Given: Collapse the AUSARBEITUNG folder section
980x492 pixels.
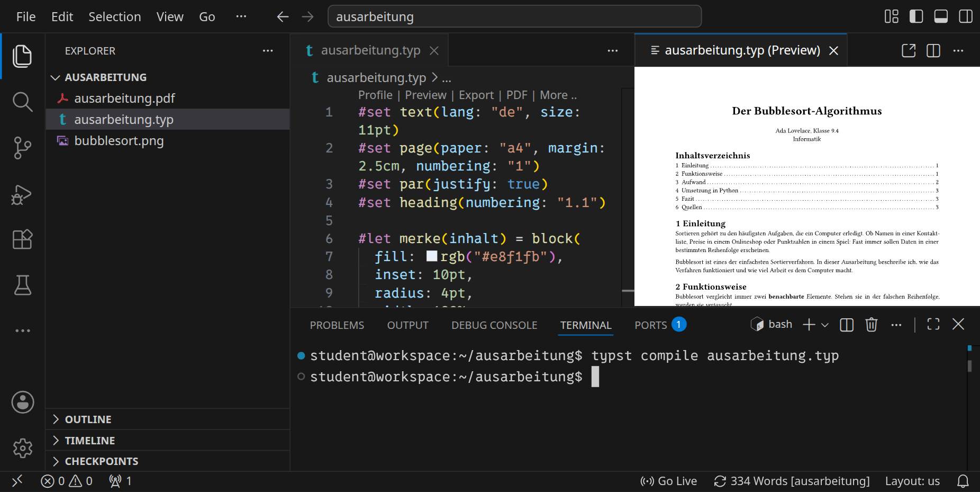Looking at the screenshot, I should [167, 77].
